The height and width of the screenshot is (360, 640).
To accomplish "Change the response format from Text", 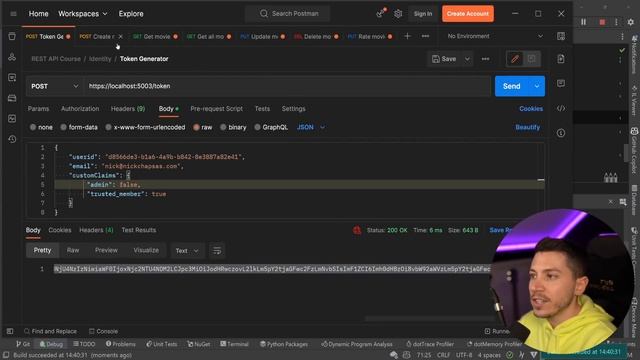I will pyautogui.click(x=187, y=250).
